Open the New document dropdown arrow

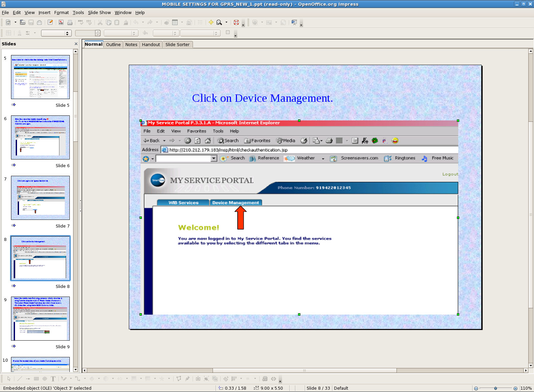tap(15, 22)
